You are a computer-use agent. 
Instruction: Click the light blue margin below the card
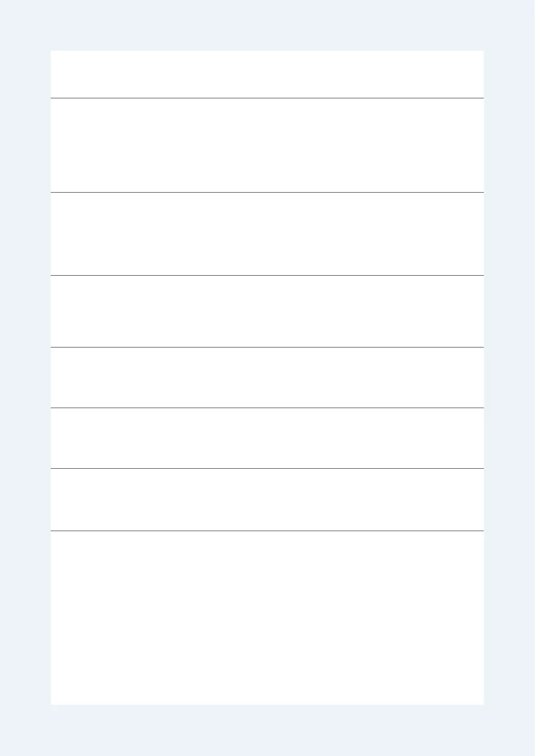click(x=267, y=730)
